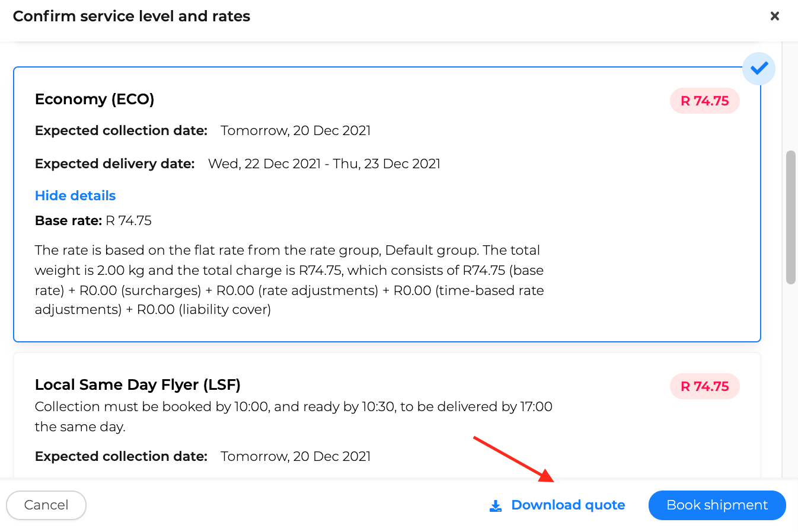Click the blue selected checkmark on Economy

(759, 69)
